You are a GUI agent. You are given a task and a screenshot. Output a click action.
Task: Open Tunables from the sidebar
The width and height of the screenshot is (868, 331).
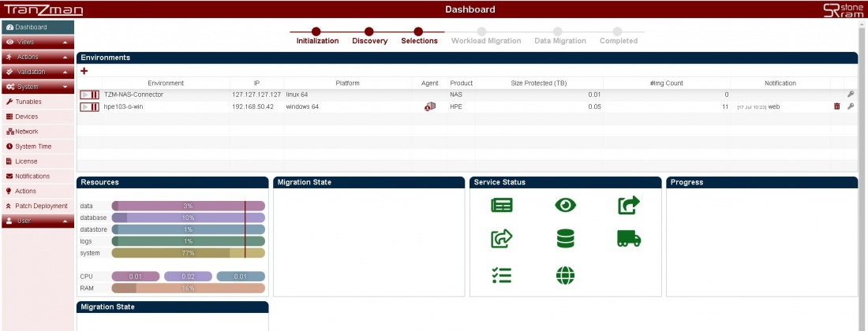click(28, 102)
